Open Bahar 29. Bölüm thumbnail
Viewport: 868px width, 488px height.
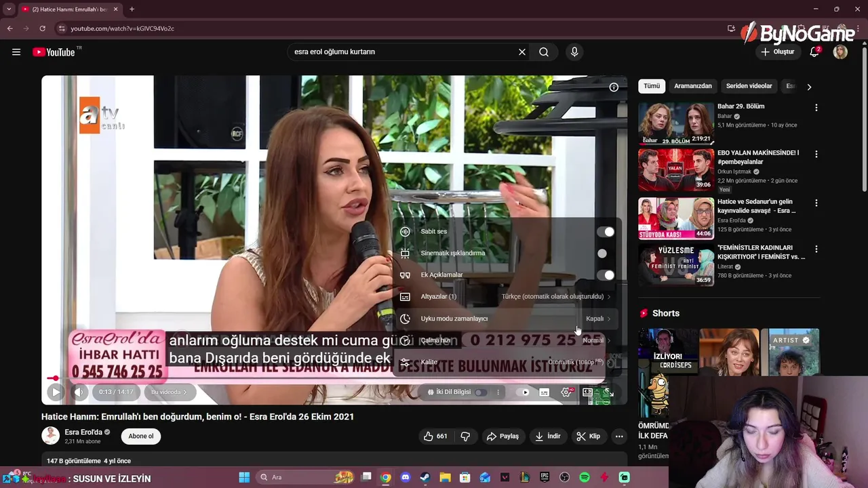676,123
